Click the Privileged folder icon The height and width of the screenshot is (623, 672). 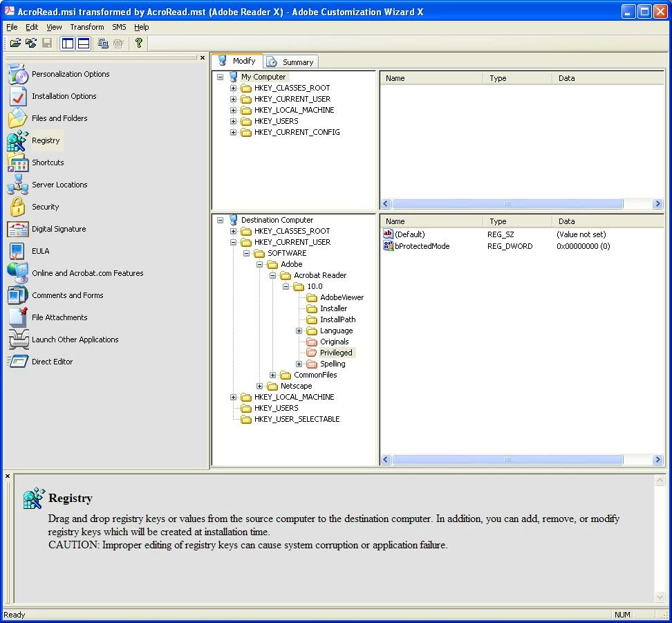(312, 353)
